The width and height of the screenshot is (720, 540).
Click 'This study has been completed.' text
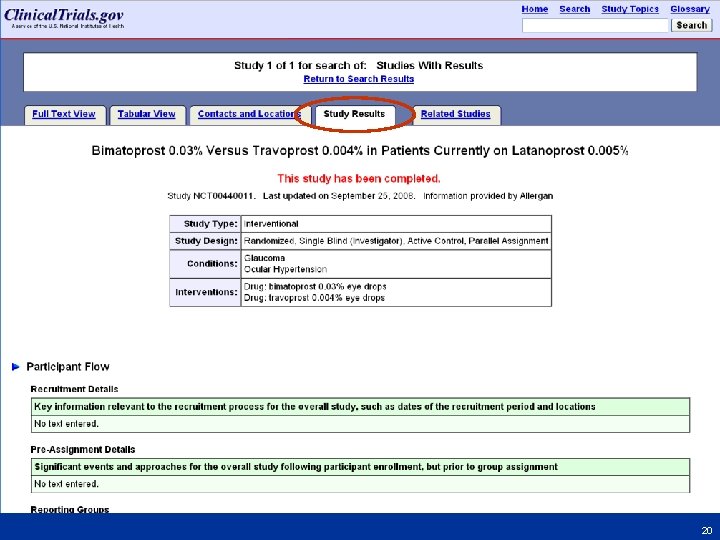(359, 178)
